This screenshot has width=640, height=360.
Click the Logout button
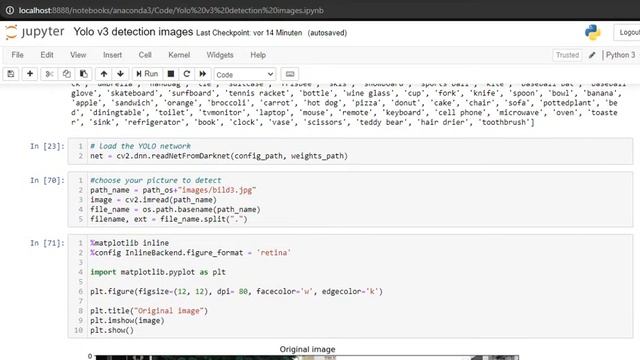[627, 32]
